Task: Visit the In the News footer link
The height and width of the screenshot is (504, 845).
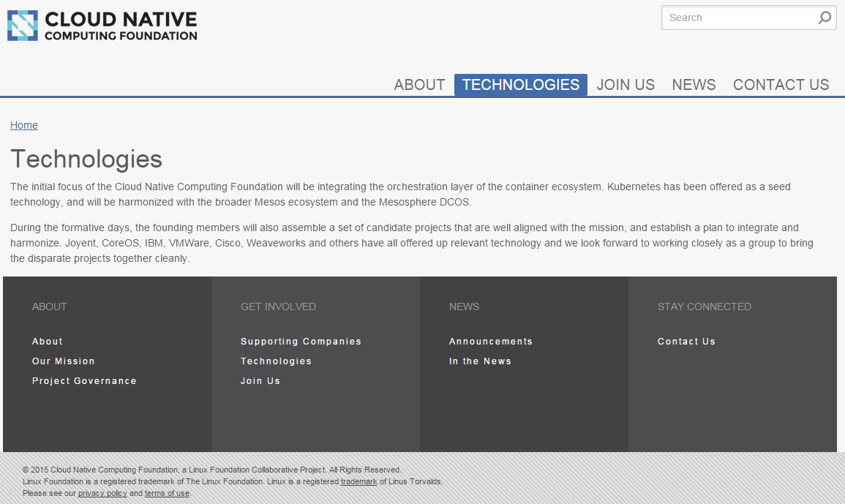Action: point(480,361)
